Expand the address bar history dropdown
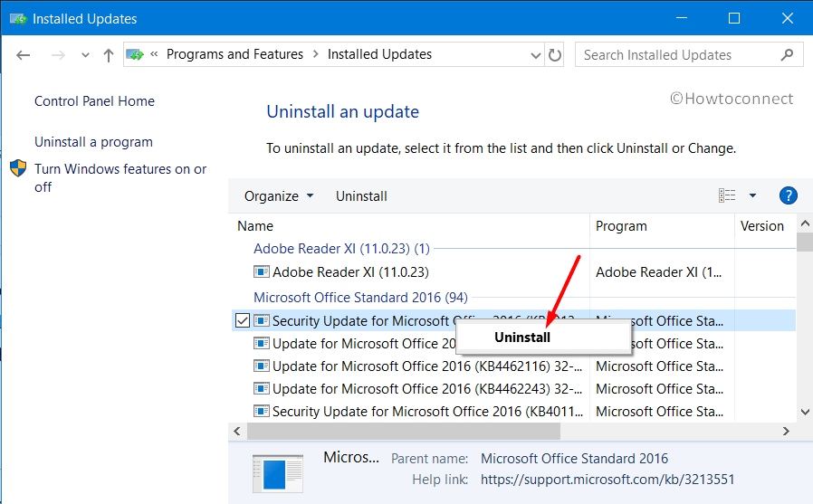Image resolution: width=813 pixels, height=504 pixels. (536, 55)
